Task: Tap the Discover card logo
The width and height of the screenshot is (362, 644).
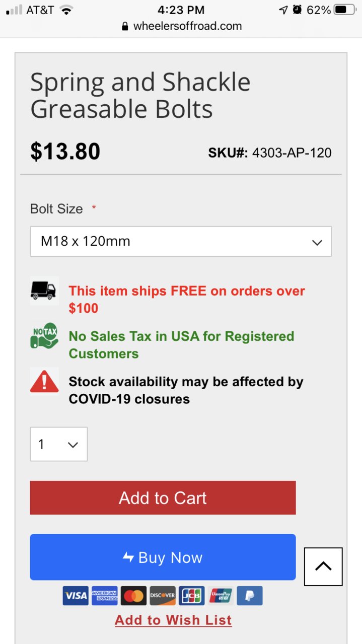Action: coord(163,596)
